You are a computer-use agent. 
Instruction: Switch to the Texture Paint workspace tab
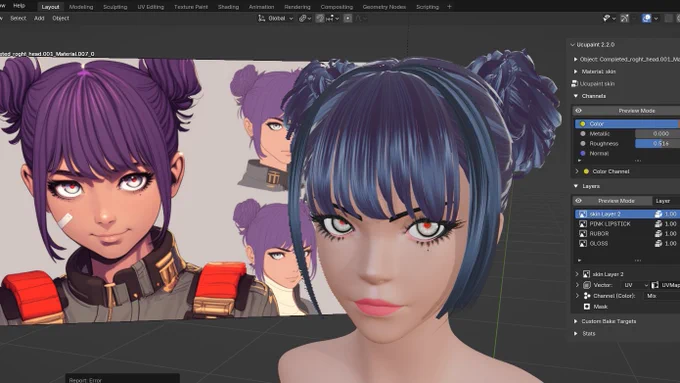coord(191,7)
